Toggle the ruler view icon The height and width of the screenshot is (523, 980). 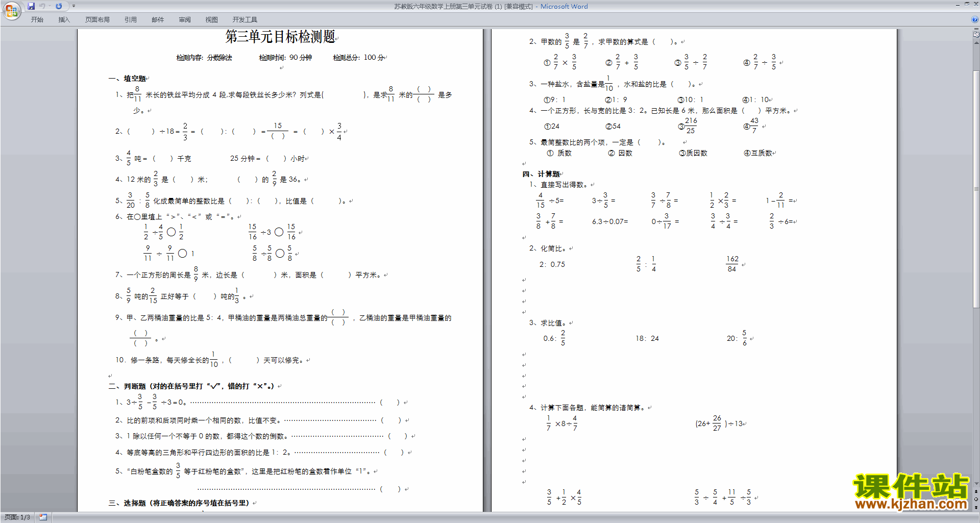(x=976, y=35)
